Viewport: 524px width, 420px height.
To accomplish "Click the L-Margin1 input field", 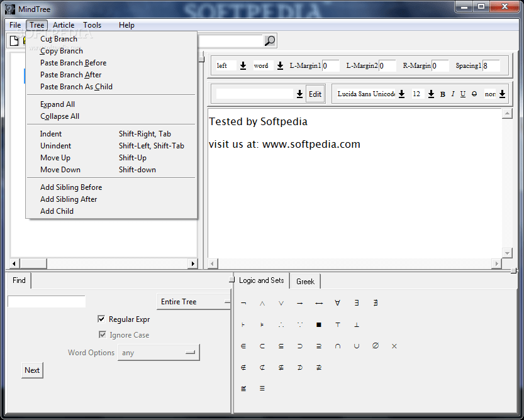I will coord(331,66).
